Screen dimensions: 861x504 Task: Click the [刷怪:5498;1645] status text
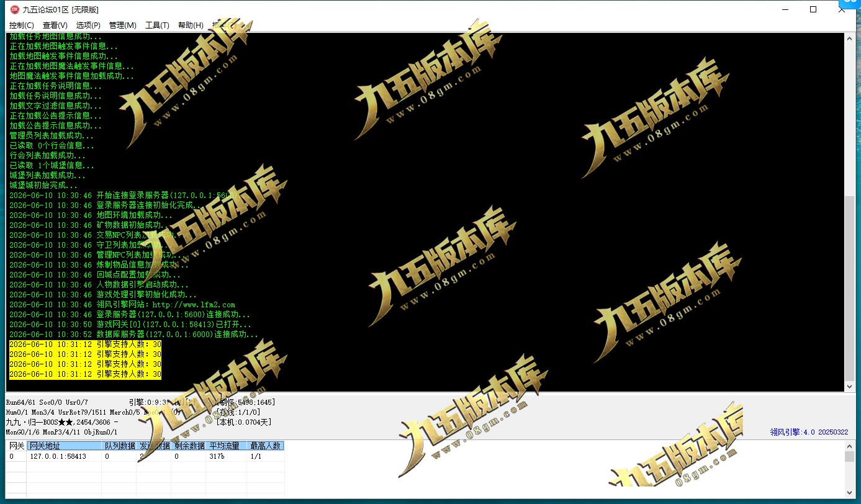point(245,402)
